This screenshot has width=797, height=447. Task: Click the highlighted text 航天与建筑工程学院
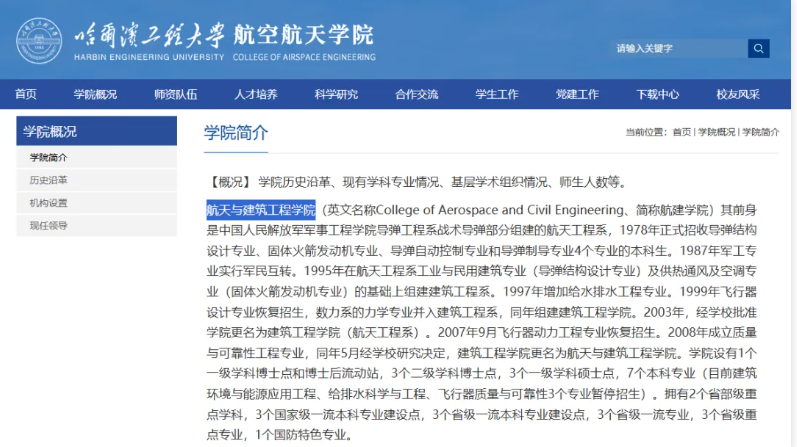click(x=261, y=210)
